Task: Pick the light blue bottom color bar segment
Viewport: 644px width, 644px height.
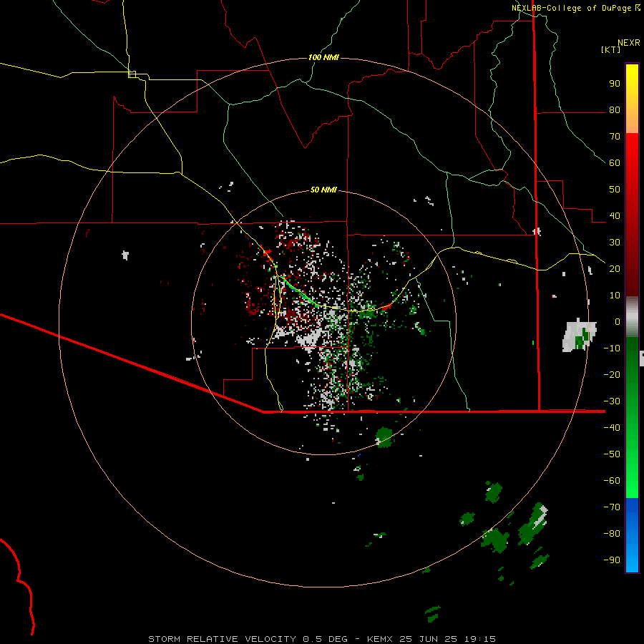Action: 632,559
